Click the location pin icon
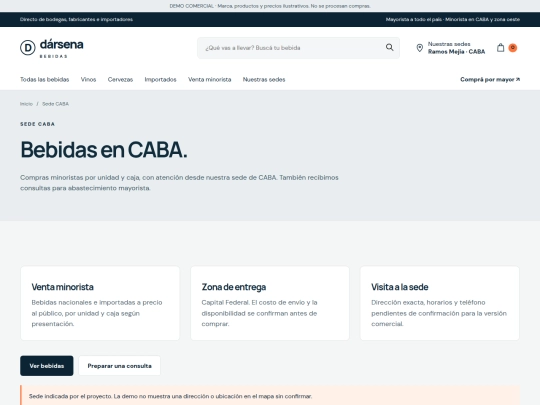This screenshot has height=405, width=540. [x=419, y=48]
